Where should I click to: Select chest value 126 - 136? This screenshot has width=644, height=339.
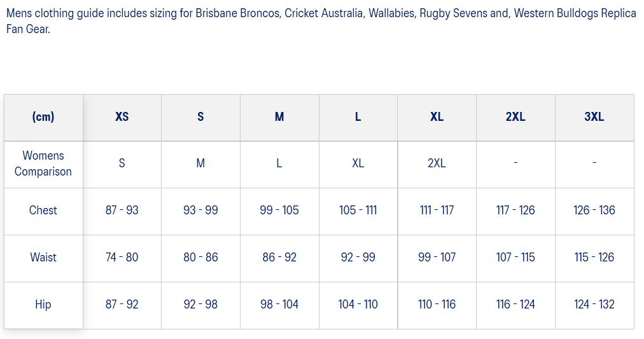coord(594,211)
